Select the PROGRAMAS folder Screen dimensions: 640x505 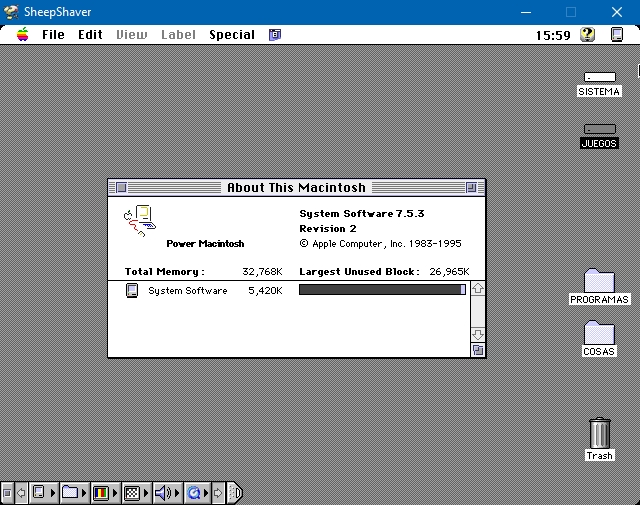coord(599,280)
